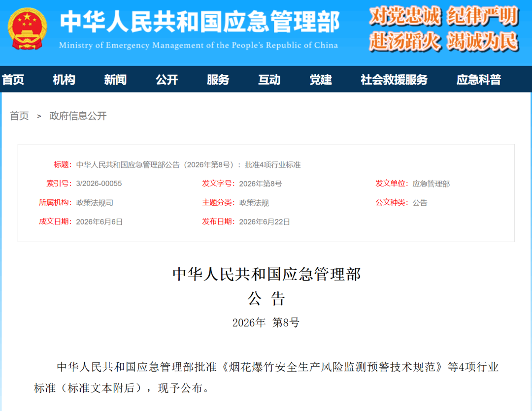532x411 pixels.
Task: Click the large 公 告 heading
Action: click(x=266, y=299)
